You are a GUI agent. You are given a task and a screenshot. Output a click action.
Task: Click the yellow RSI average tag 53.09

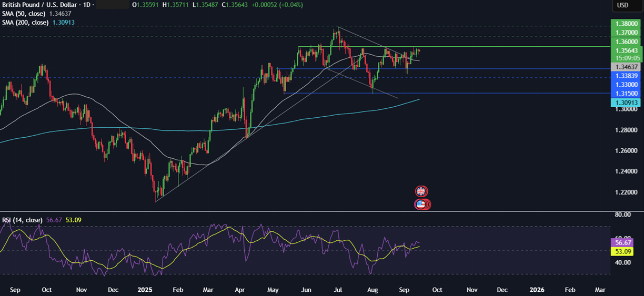coord(623,251)
